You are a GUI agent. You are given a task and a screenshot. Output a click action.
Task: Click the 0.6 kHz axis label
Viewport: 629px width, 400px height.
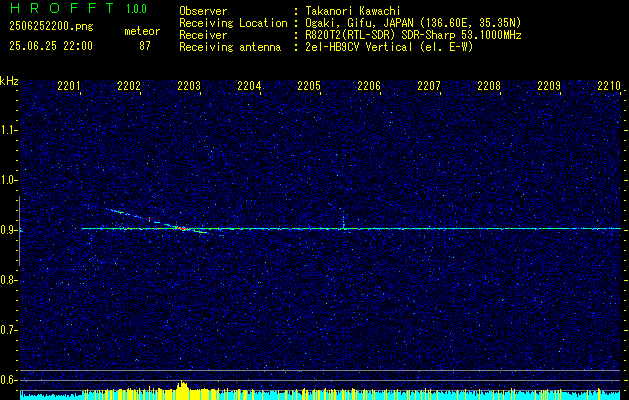[x=9, y=380]
